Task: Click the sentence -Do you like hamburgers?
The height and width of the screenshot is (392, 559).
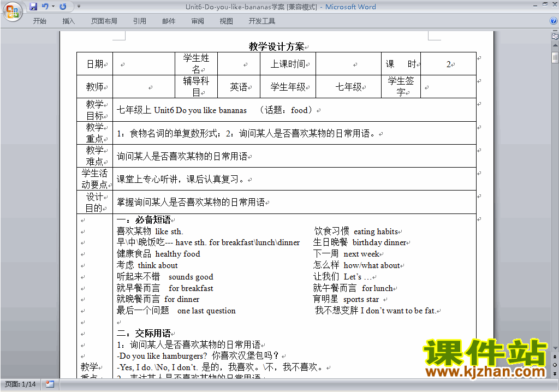Action: [162, 356]
